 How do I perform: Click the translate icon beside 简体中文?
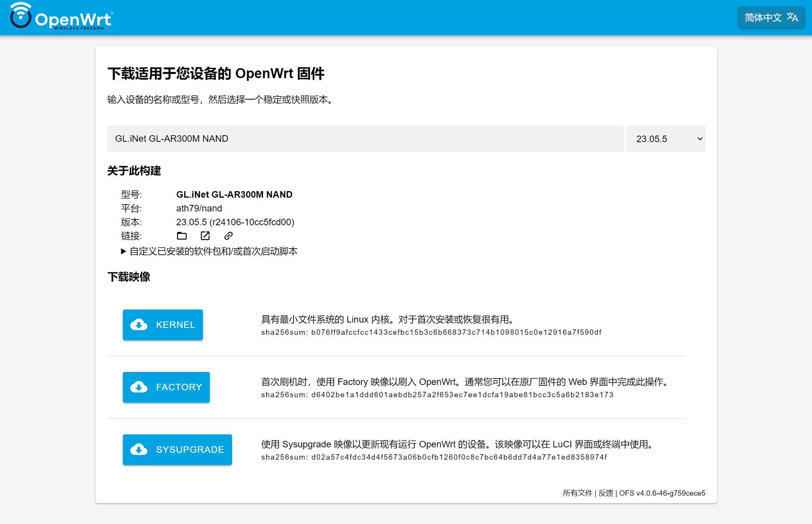point(792,17)
